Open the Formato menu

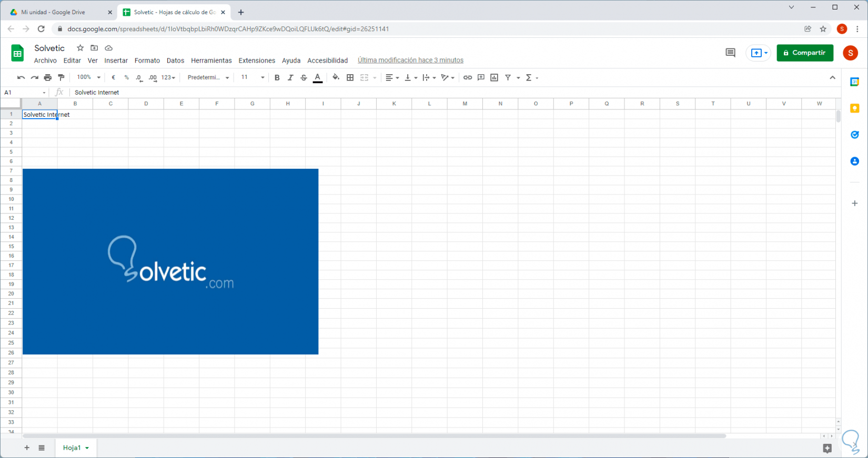(x=147, y=60)
